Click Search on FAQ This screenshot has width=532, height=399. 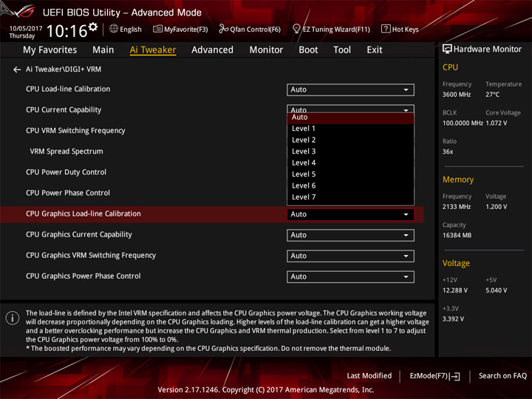(x=502, y=376)
